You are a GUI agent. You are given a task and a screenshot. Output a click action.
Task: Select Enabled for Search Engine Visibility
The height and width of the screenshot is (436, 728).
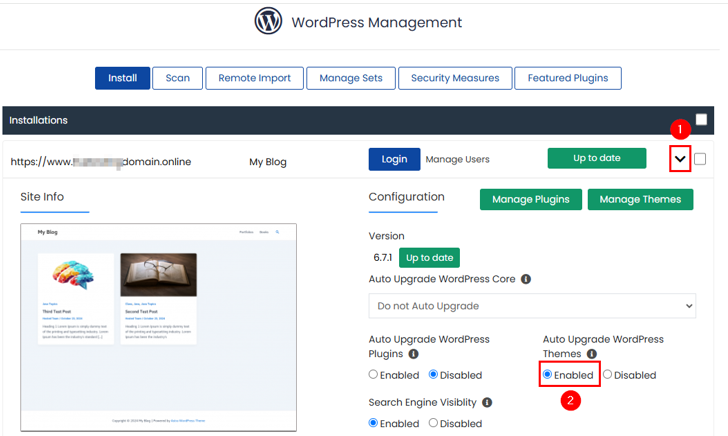click(x=373, y=423)
